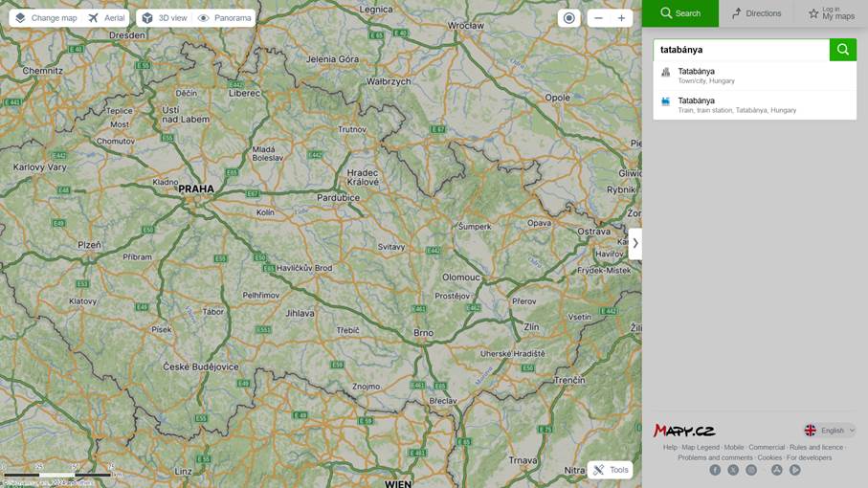The image size is (868, 488).
Task: Click the green search magnifier button
Action: (842, 50)
